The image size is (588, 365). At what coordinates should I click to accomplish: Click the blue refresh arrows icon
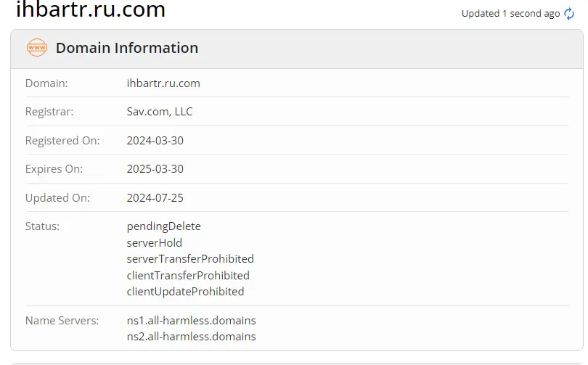pyautogui.click(x=569, y=14)
